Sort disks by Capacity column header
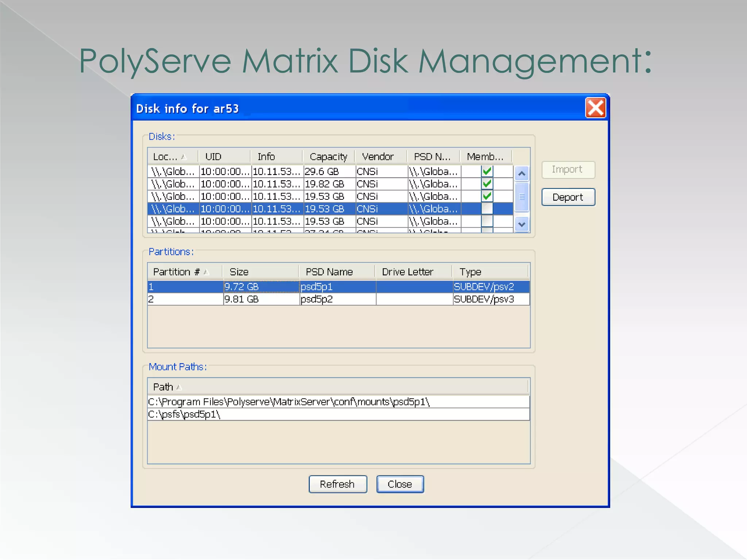The width and height of the screenshot is (747, 560). pyautogui.click(x=329, y=157)
